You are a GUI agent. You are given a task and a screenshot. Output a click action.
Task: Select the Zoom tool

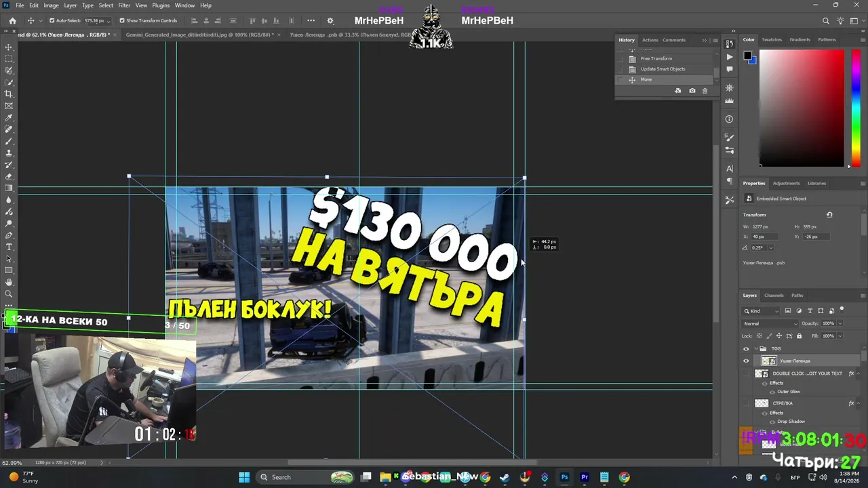point(9,294)
